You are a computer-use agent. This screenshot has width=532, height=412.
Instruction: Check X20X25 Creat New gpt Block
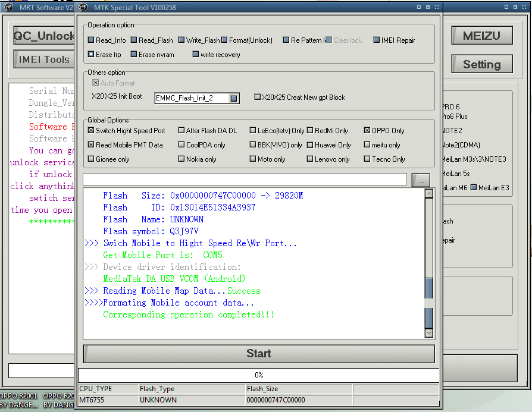[x=258, y=97]
